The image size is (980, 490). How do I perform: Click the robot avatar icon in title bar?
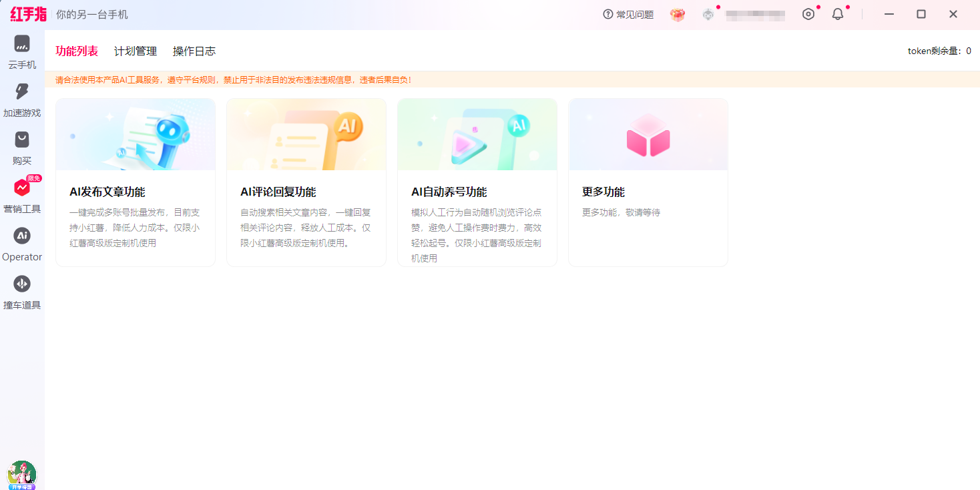[708, 15]
